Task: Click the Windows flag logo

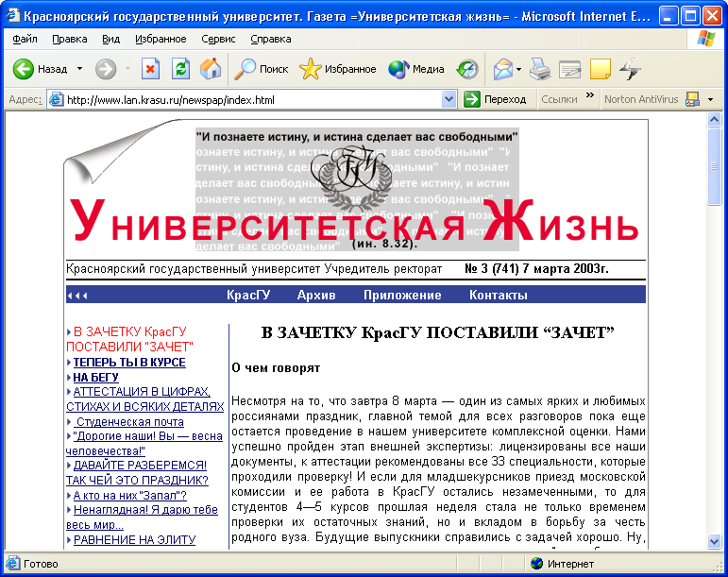Action: coord(706,39)
